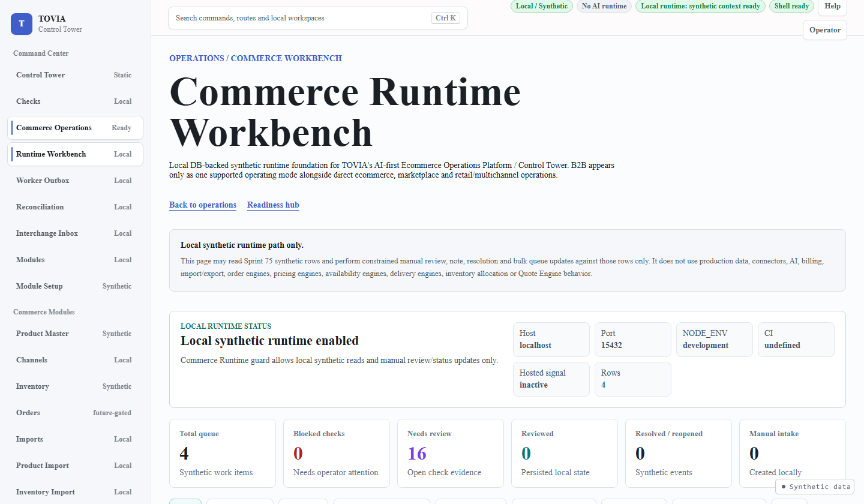Open Inventory Import sidebar item
This screenshot has width=864, height=504.
[x=75, y=492]
